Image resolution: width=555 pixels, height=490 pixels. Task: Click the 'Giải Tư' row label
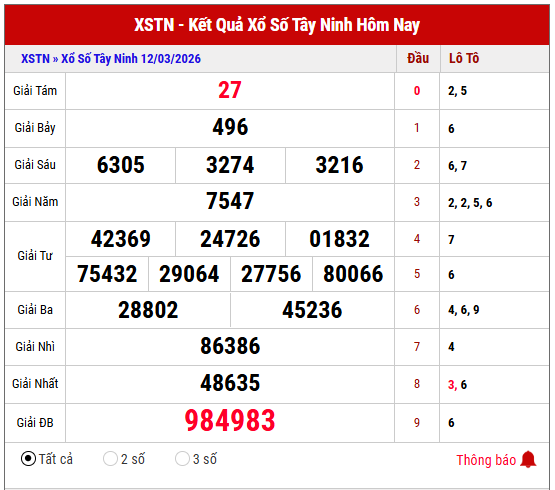[35, 256]
